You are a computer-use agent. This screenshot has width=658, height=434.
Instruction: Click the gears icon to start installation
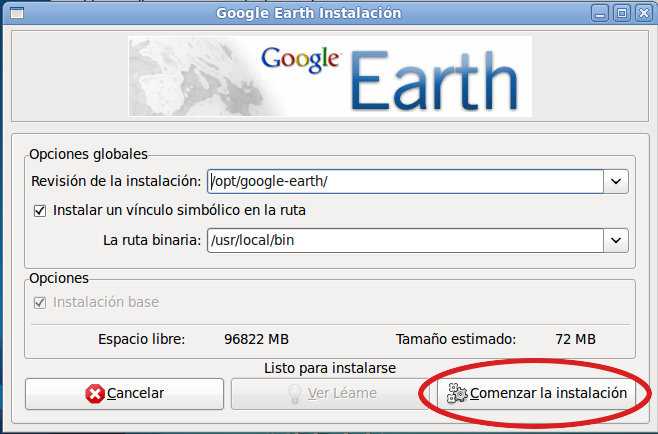click(x=456, y=394)
